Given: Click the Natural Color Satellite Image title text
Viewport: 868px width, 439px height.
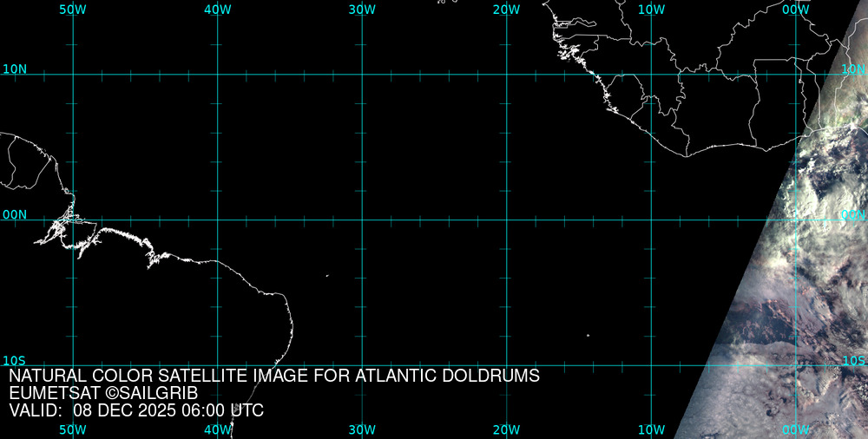Looking at the screenshot, I should click(274, 377).
